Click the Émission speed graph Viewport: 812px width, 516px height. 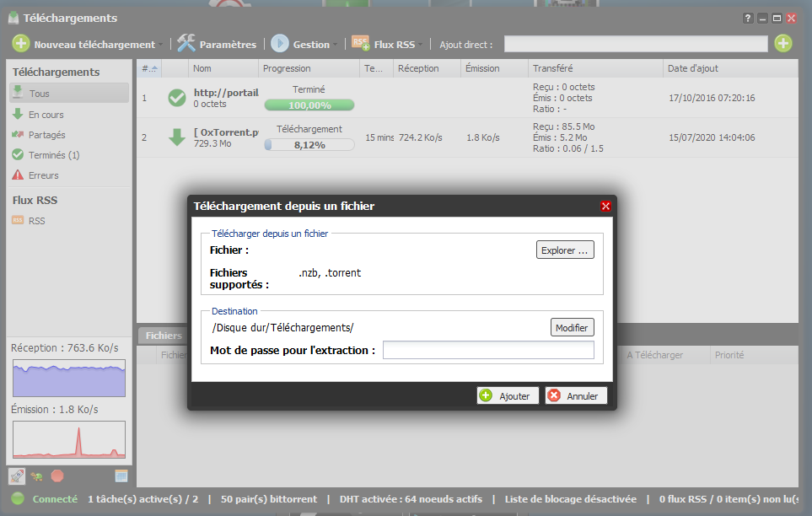pyautogui.click(x=69, y=439)
